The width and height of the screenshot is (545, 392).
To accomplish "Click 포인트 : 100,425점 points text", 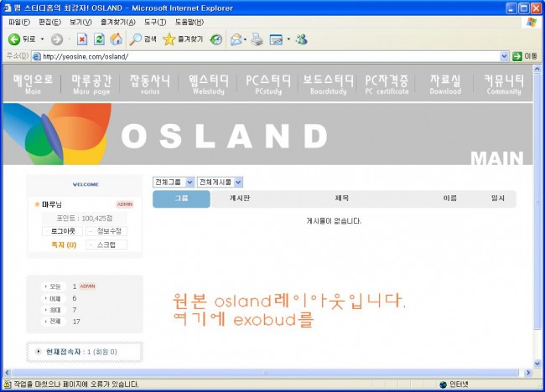I will (x=85, y=219).
